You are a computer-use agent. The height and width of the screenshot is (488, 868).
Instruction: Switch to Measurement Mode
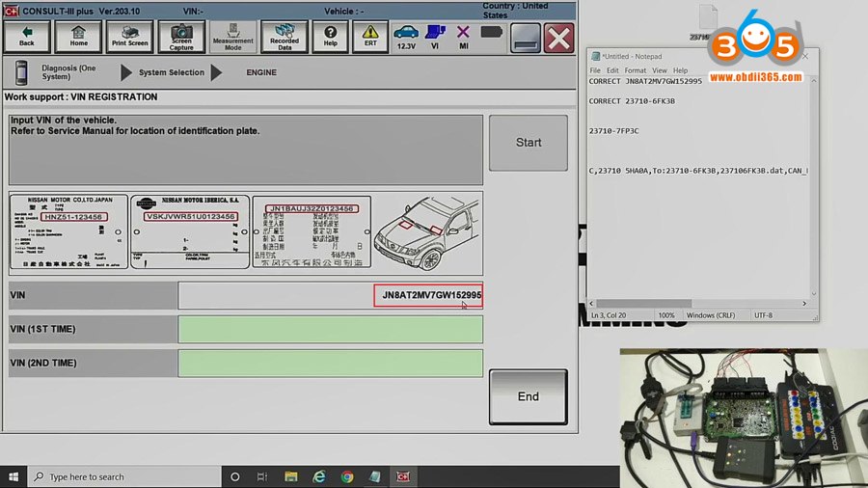pos(233,37)
